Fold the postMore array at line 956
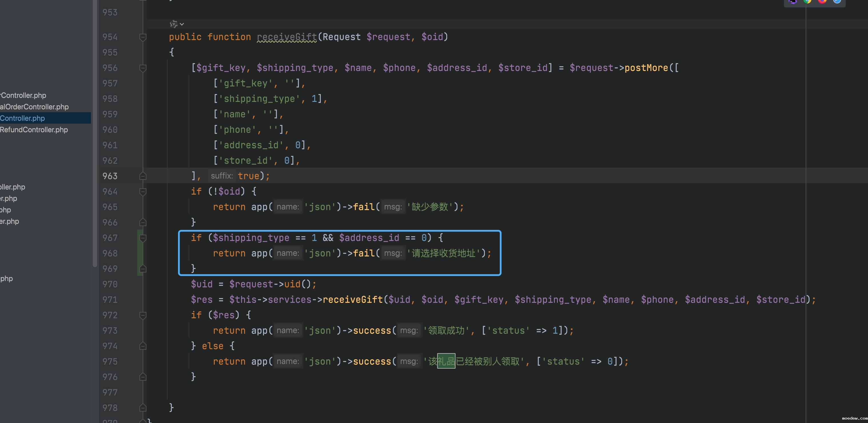868x423 pixels. (x=143, y=68)
